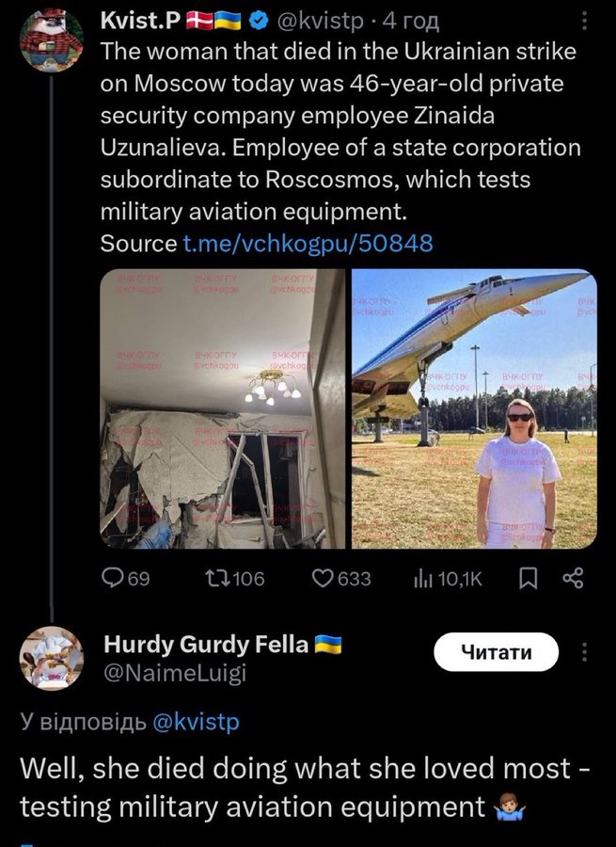Bookmark the Kvist.P tweet
This screenshot has height=847, width=616.
pos(527,579)
